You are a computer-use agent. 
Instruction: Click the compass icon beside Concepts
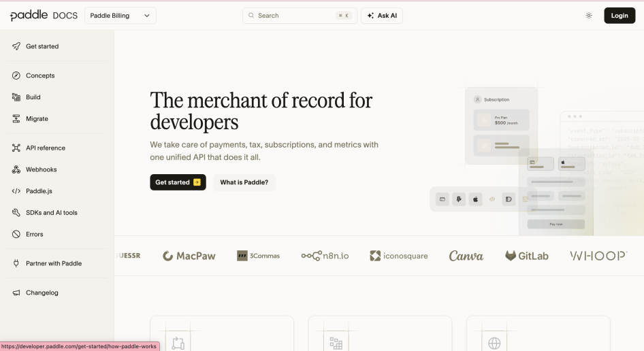[x=16, y=76]
